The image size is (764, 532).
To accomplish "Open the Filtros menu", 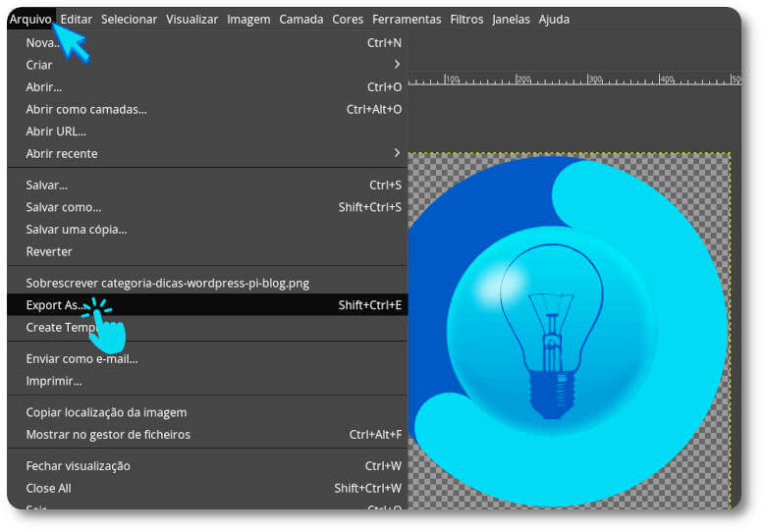I will 466,19.
